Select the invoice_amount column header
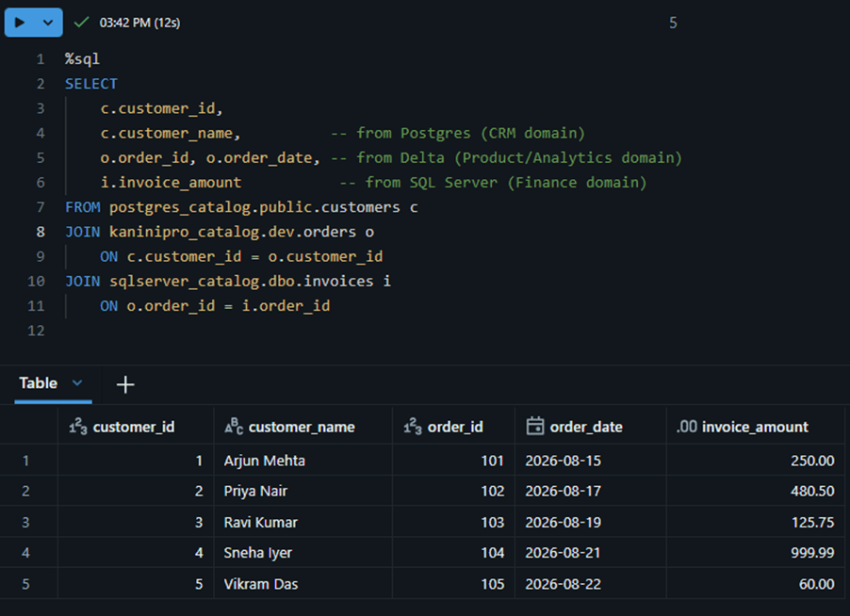 (755, 427)
